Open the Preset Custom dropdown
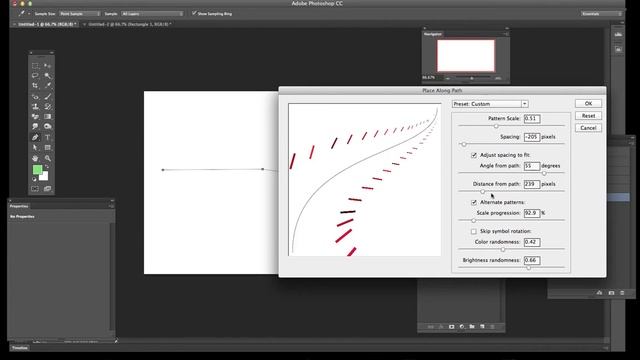This screenshot has height=360, width=640. (x=490, y=104)
